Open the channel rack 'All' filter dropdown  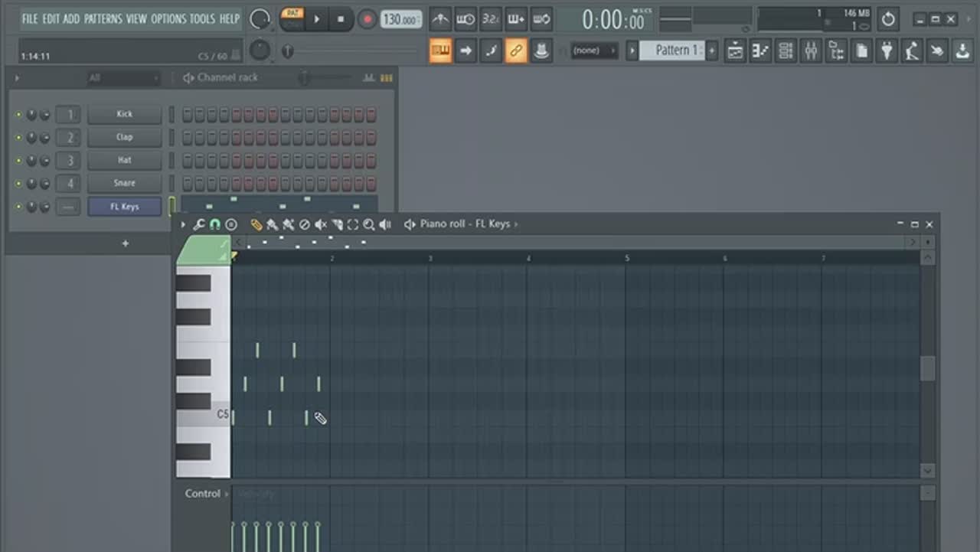(122, 78)
